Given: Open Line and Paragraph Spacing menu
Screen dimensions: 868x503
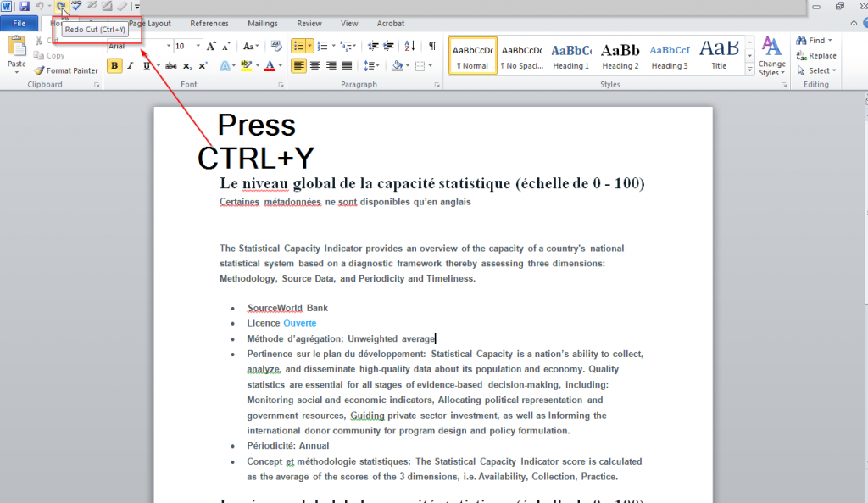Looking at the screenshot, I should coord(371,66).
